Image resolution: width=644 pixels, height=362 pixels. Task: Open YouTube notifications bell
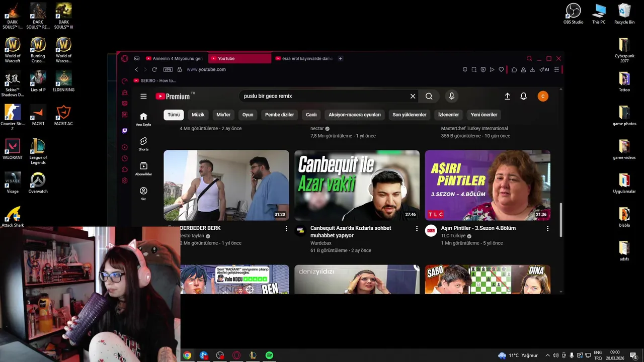523,96
